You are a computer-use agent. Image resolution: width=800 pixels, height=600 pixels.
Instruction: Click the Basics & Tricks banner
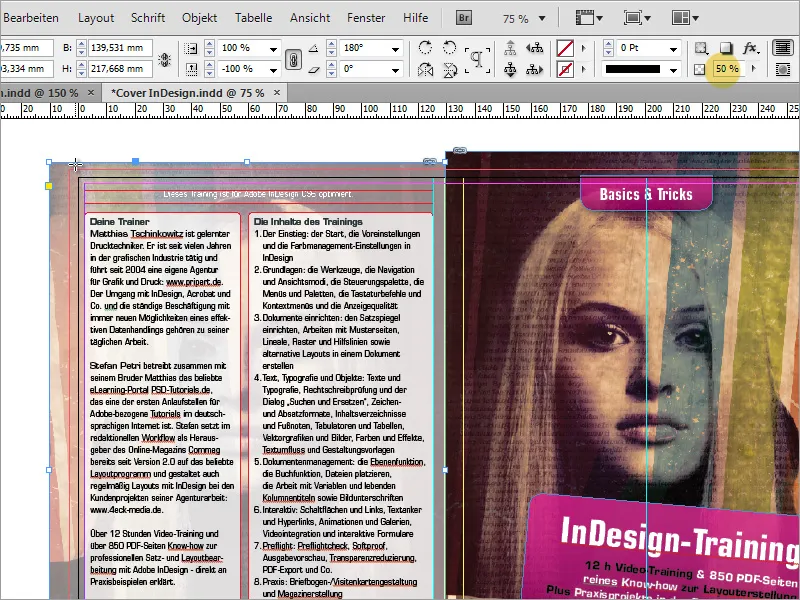pos(646,194)
